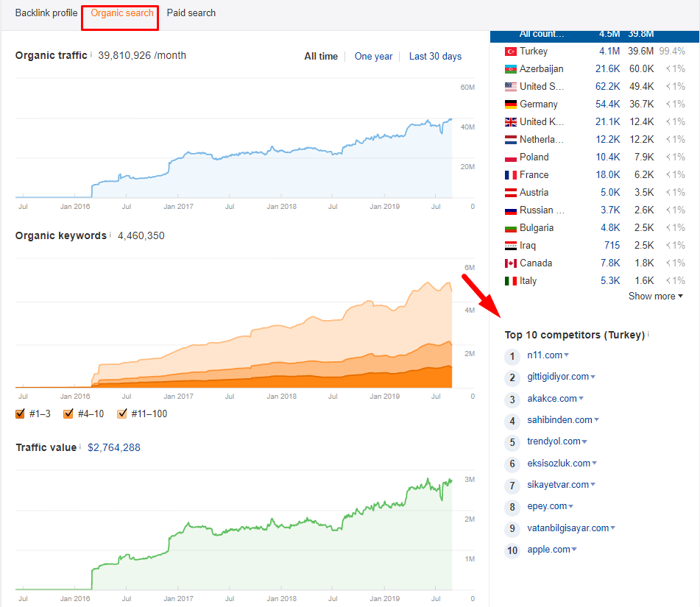The height and width of the screenshot is (607, 700).
Task: Open the gittigidiyor.com dropdown arrow
Action: point(593,377)
